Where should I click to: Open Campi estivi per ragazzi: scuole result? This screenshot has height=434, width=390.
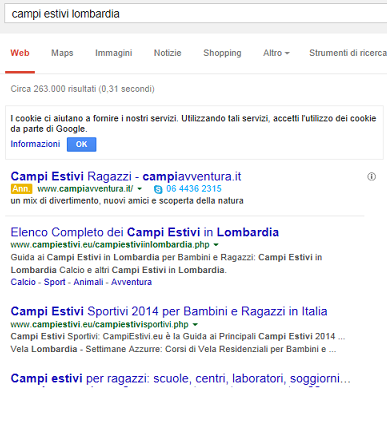tap(181, 379)
